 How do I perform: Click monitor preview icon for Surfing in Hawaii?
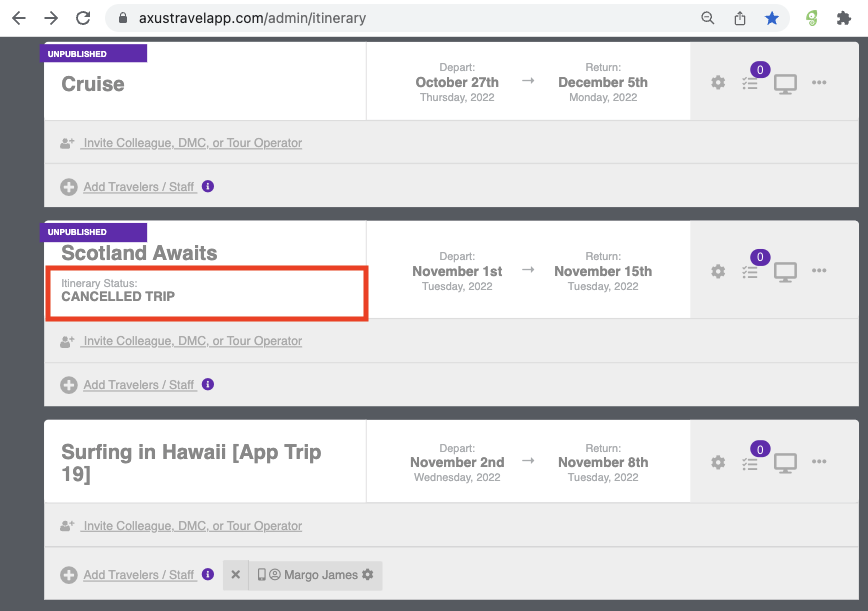785,463
